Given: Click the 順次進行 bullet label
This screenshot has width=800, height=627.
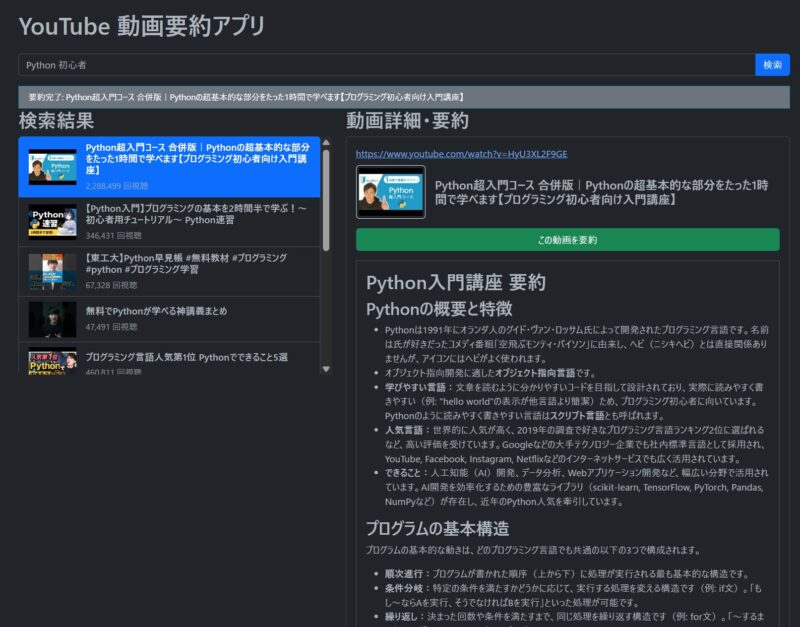Looking at the screenshot, I should pyautogui.click(x=404, y=574).
